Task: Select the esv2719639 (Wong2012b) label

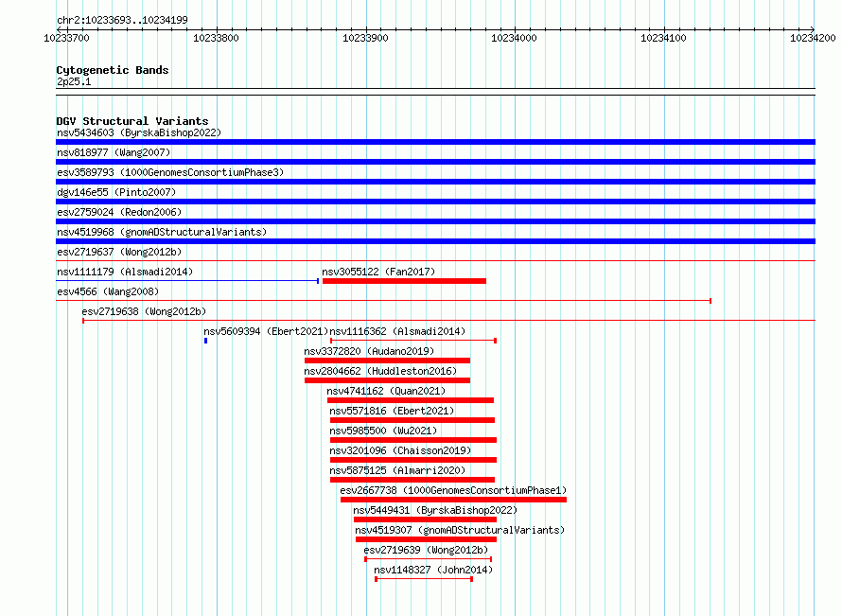Action: [x=426, y=550]
